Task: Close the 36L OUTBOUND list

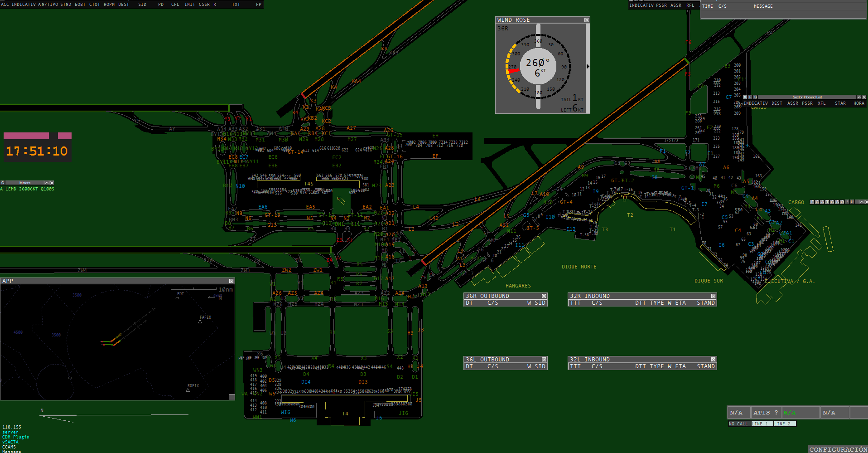Action: pos(544,360)
